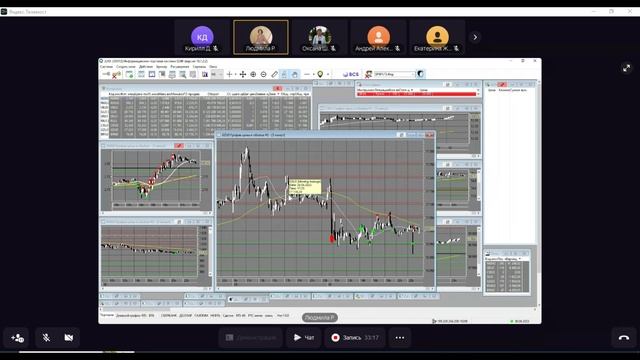
Task: Open the Расширения menu
Action: tap(180, 67)
